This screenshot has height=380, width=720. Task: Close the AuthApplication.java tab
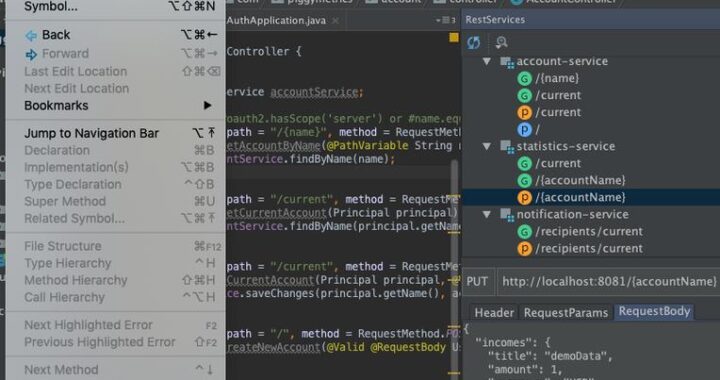[336, 21]
